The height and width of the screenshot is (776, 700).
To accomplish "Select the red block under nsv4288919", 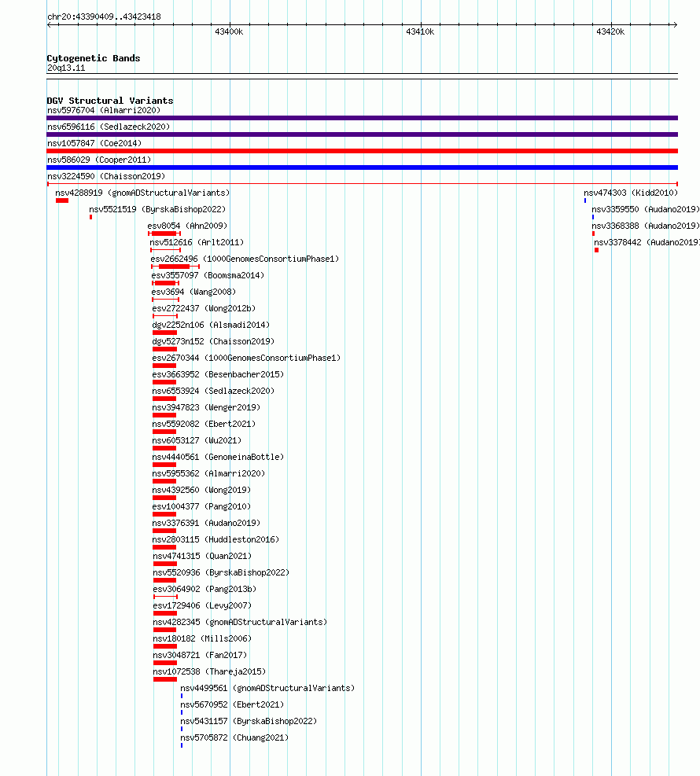I will [62, 200].
